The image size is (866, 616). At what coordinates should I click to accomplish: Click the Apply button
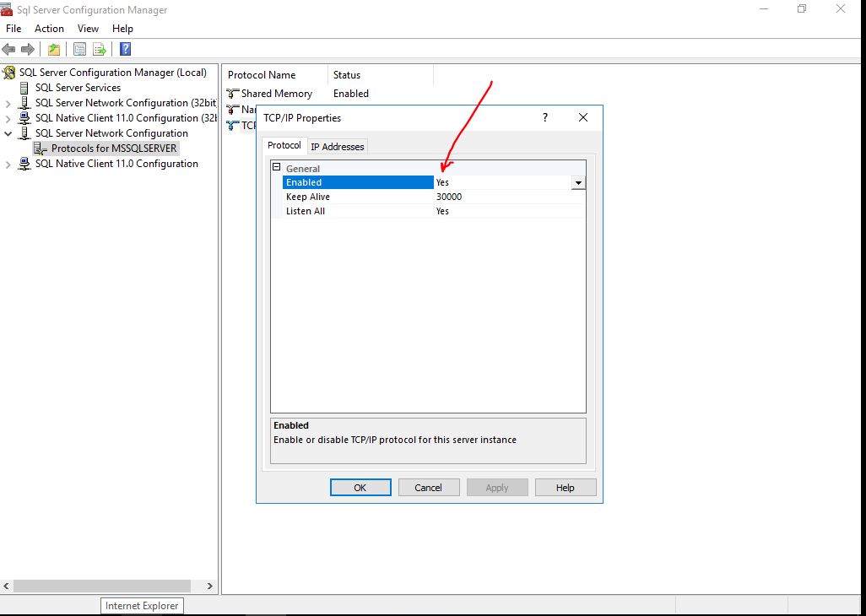(x=497, y=488)
